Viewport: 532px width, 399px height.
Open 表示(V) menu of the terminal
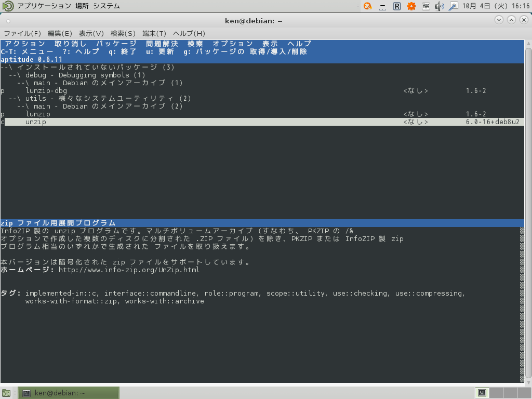tap(91, 33)
